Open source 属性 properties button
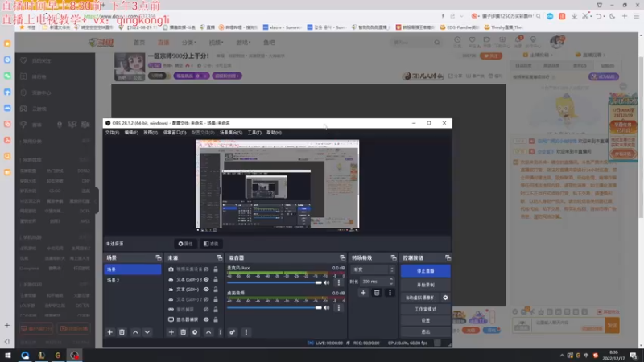644x362 pixels. coord(185,244)
